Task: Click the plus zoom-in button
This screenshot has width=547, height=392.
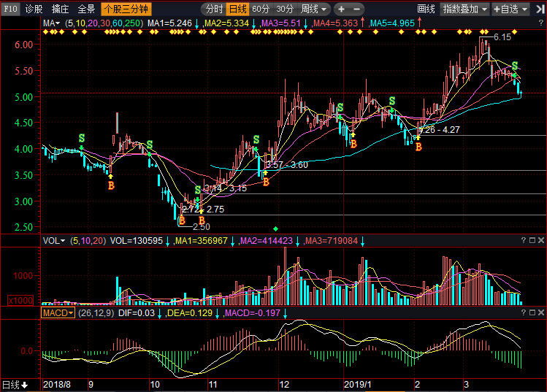Action: click(x=341, y=9)
